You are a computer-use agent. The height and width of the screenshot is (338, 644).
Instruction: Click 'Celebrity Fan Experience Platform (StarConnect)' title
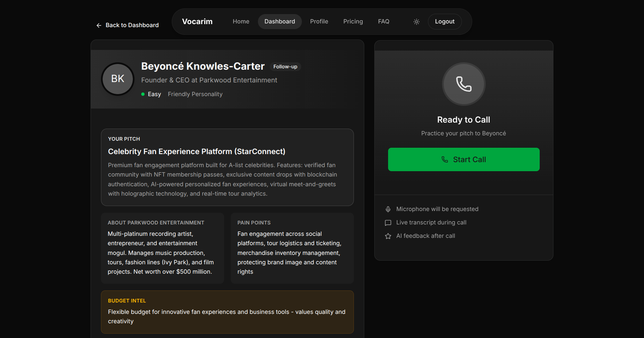pyautogui.click(x=197, y=152)
